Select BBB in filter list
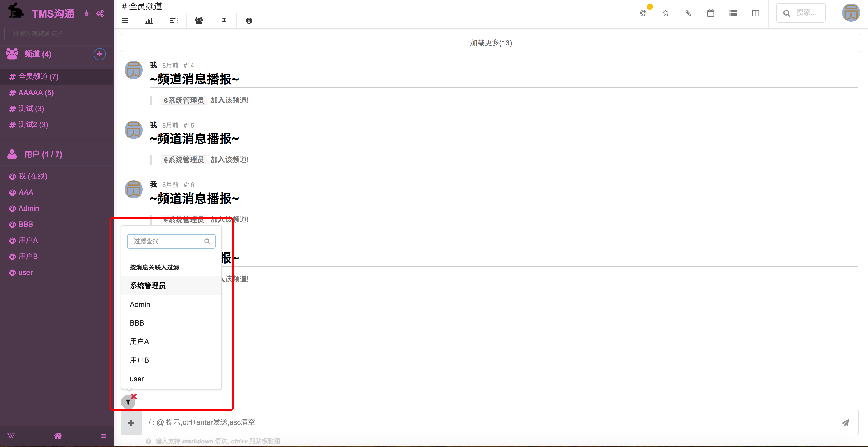Screen dimensions: 868x447 (171, 323)
